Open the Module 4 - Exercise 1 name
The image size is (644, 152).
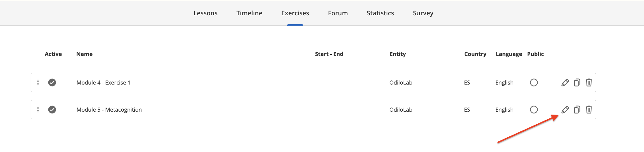click(x=103, y=82)
